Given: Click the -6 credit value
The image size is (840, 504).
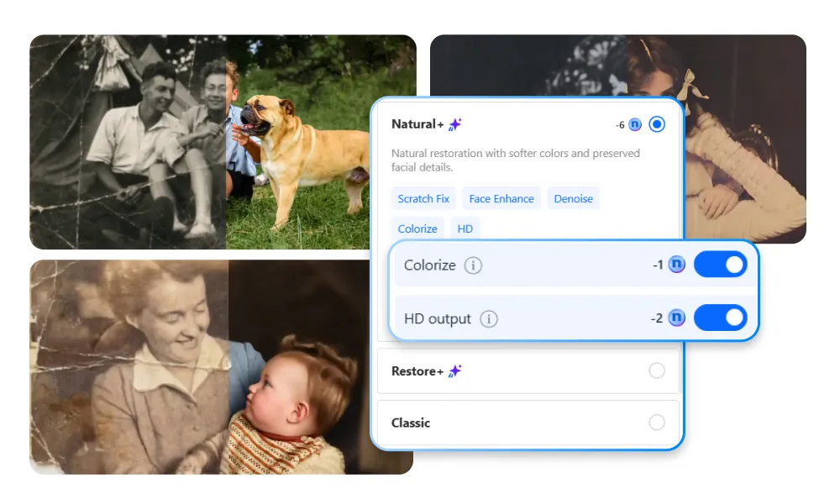Looking at the screenshot, I should tap(621, 125).
